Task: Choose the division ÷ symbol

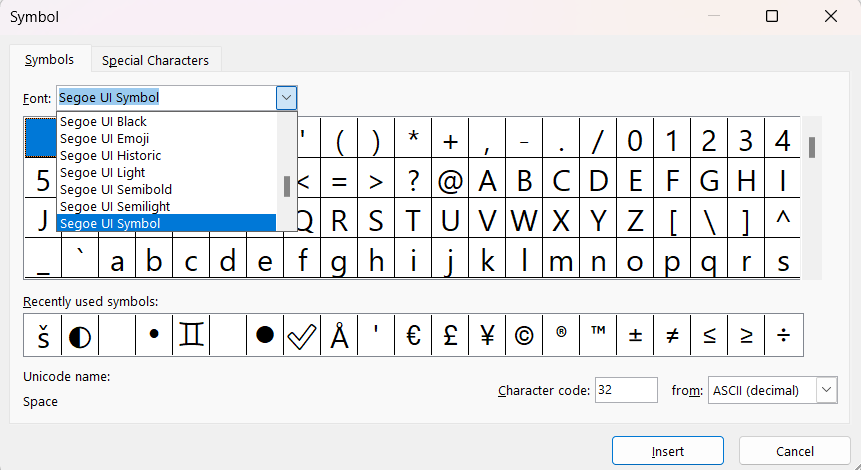Action: (x=784, y=335)
